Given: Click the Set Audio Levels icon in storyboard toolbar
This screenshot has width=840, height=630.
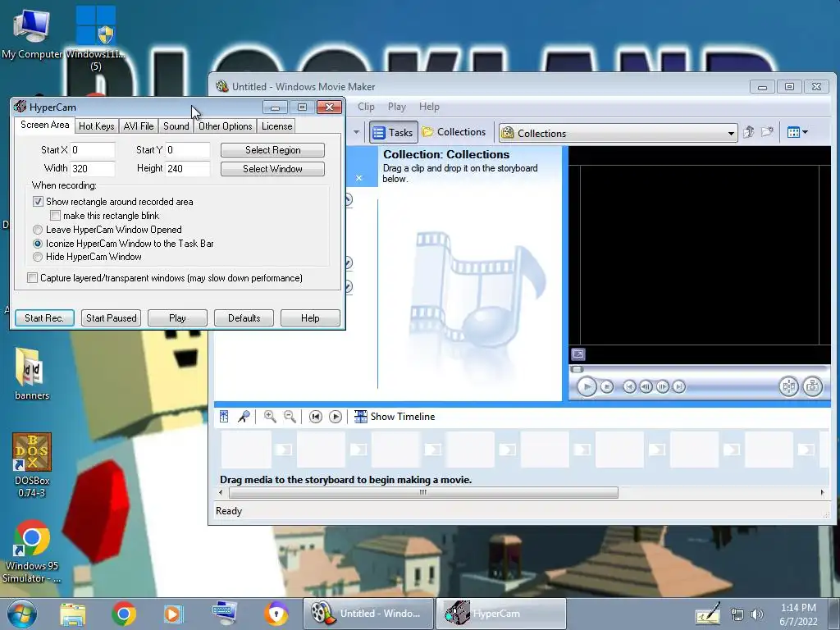Looking at the screenshot, I should pyautogui.click(x=224, y=416).
